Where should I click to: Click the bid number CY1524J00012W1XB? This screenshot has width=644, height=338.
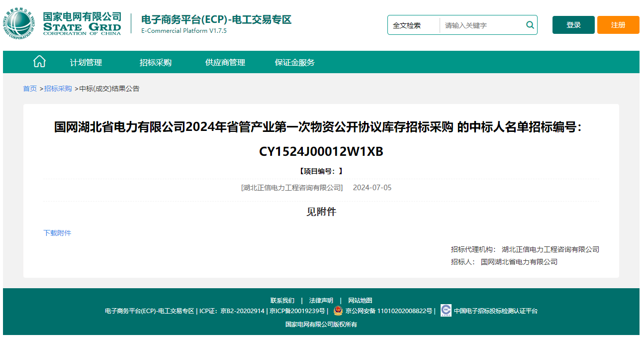click(x=321, y=151)
